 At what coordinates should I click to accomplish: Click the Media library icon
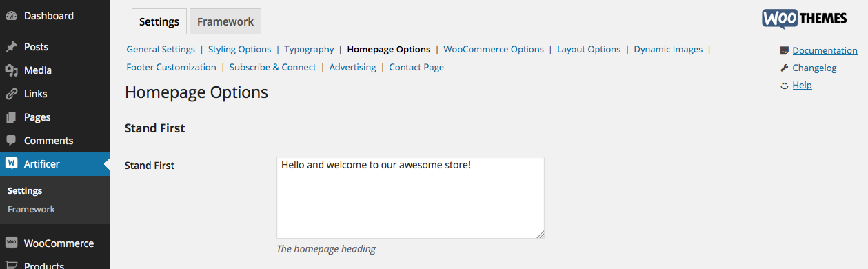click(x=12, y=70)
